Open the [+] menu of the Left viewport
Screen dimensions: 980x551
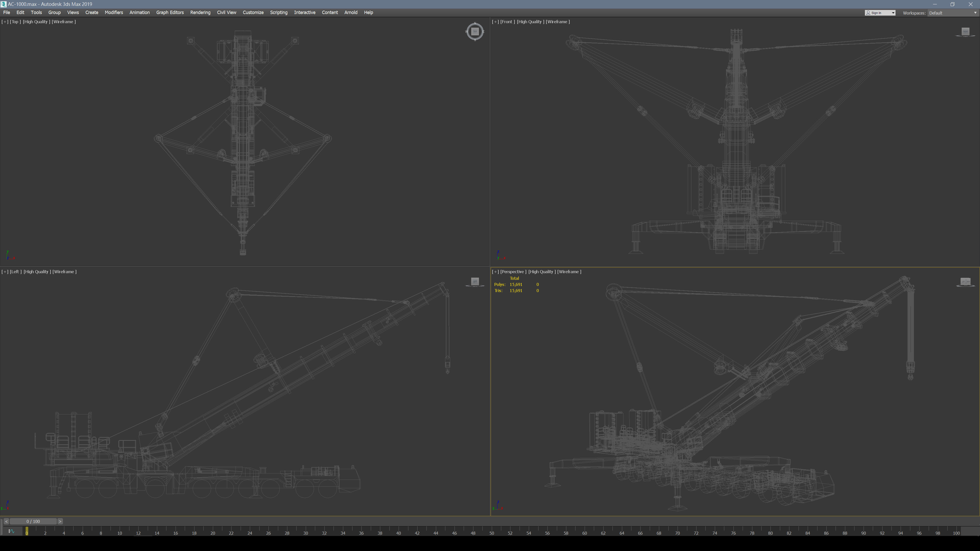[x=5, y=271]
